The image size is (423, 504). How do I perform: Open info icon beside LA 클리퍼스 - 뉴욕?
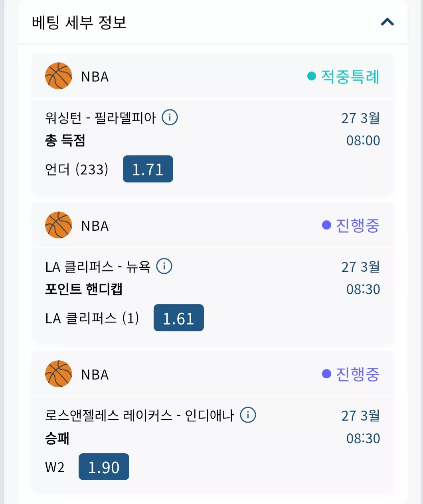pyautogui.click(x=164, y=266)
